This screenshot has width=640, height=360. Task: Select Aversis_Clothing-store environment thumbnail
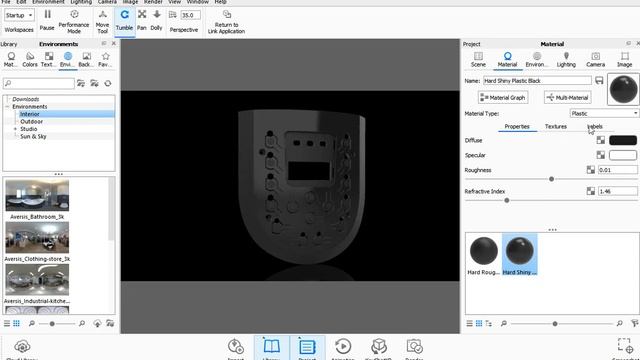coord(37,238)
